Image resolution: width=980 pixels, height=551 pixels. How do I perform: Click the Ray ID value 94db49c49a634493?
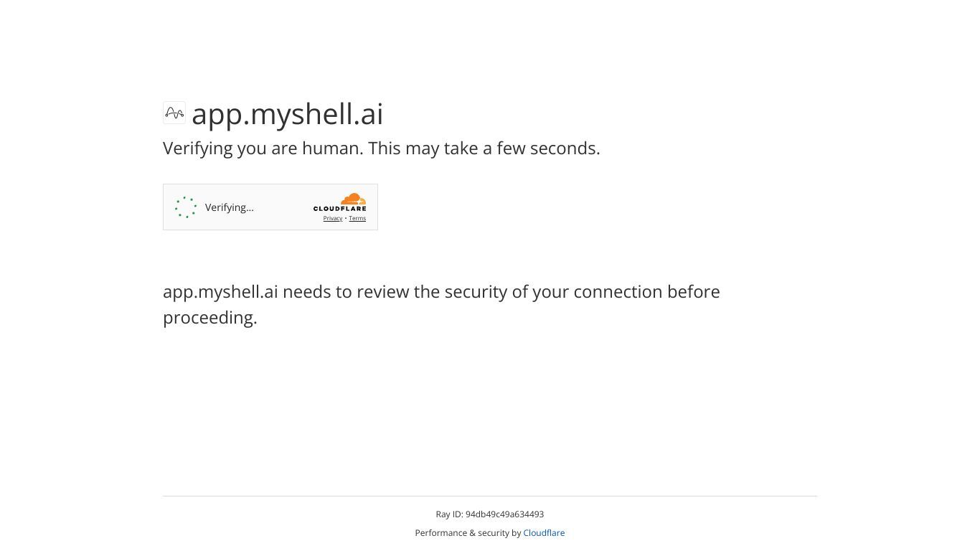pyautogui.click(x=504, y=514)
